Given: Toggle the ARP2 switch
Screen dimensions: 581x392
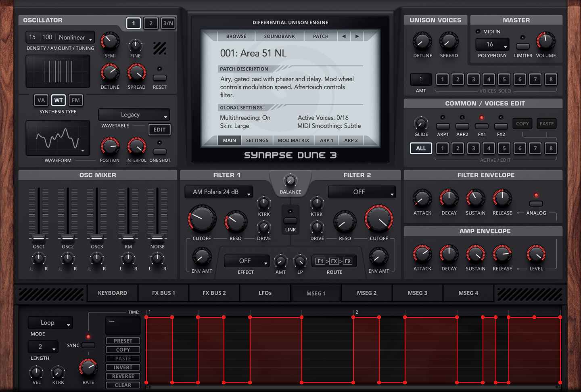Looking at the screenshot, I should 462,126.
